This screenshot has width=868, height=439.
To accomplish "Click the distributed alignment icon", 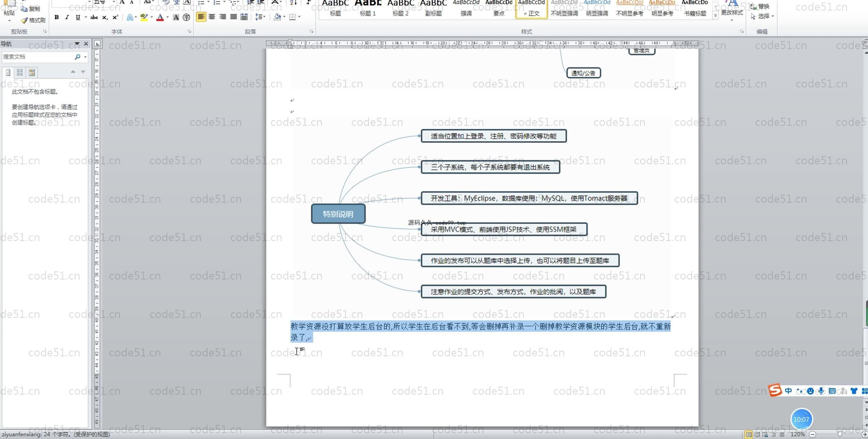I will point(244,16).
